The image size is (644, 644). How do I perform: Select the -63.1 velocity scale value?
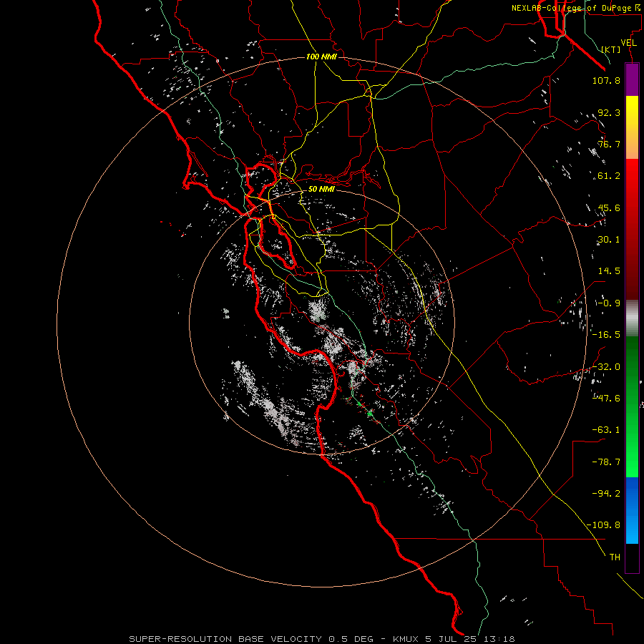(606, 430)
